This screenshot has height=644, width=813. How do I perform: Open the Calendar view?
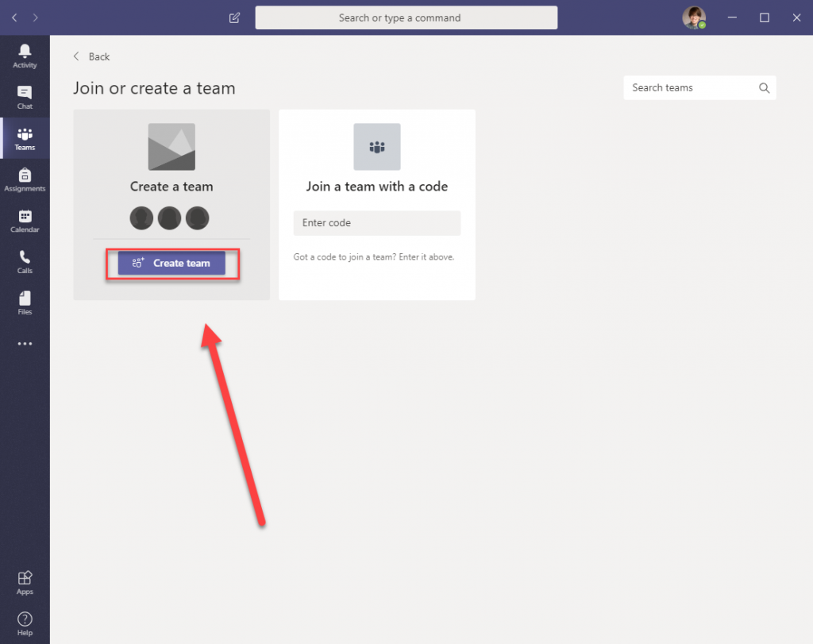coord(25,221)
